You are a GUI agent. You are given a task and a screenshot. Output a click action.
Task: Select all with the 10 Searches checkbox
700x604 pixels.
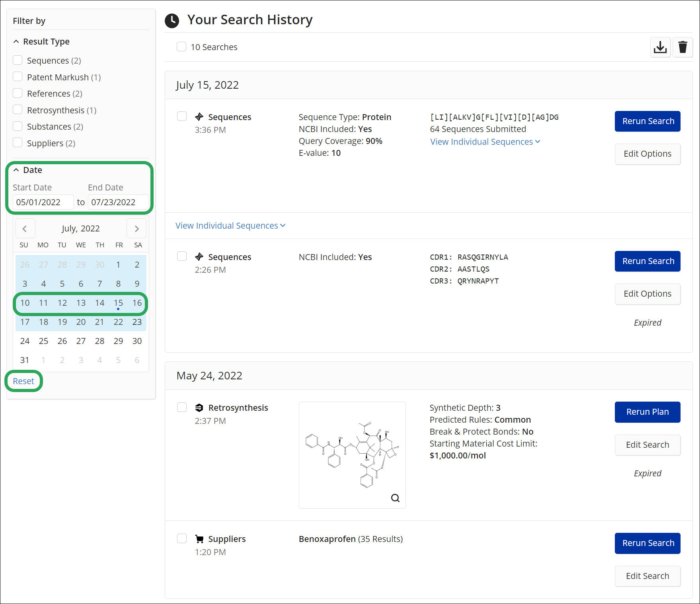181,47
